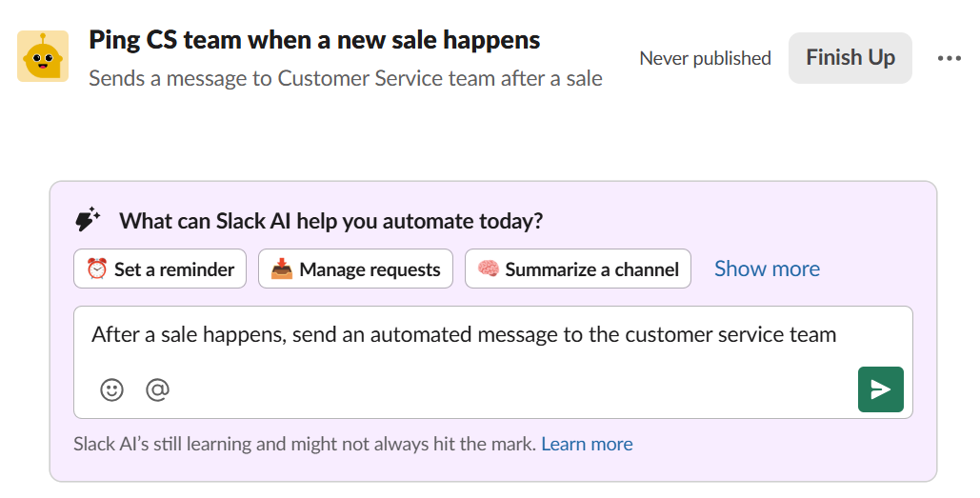Viewport: 980px width, 498px height.
Task: Open the emoji picker smiley icon
Action: tap(112, 389)
